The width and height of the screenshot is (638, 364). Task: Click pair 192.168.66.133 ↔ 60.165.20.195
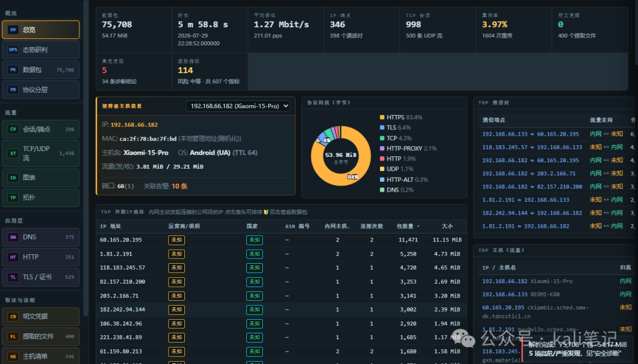[x=530, y=134]
